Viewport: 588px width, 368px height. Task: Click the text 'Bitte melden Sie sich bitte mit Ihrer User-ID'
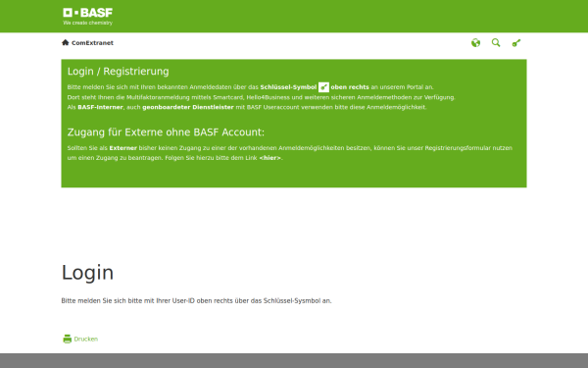click(x=127, y=300)
